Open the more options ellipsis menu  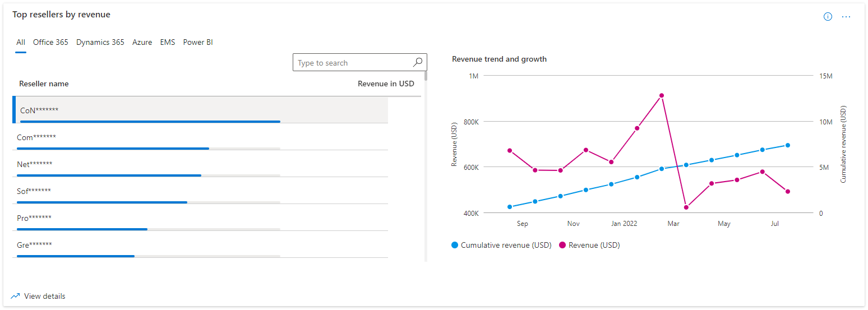(x=846, y=17)
